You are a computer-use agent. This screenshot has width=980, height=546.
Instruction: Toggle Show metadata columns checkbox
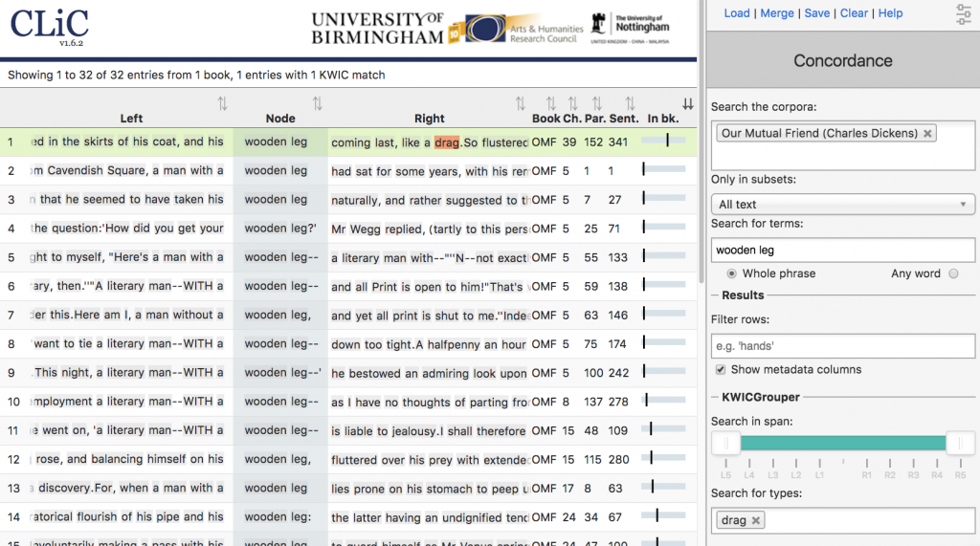click(721, 370)
